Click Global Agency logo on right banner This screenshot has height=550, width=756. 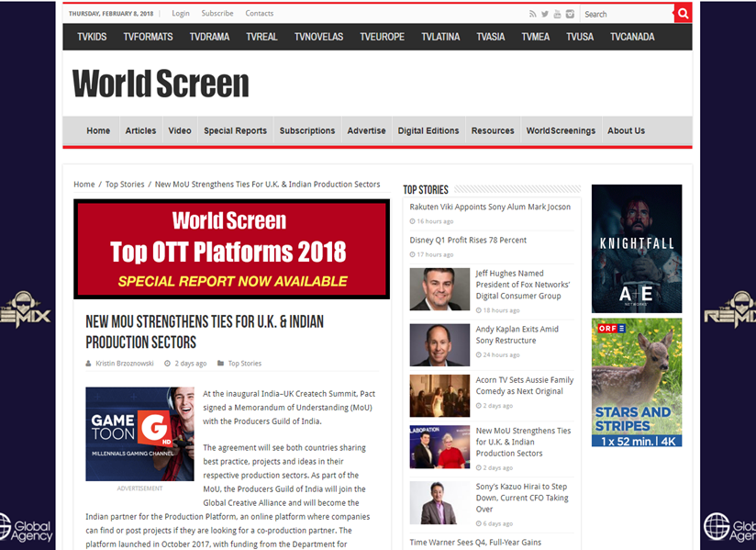coord(729,527)
